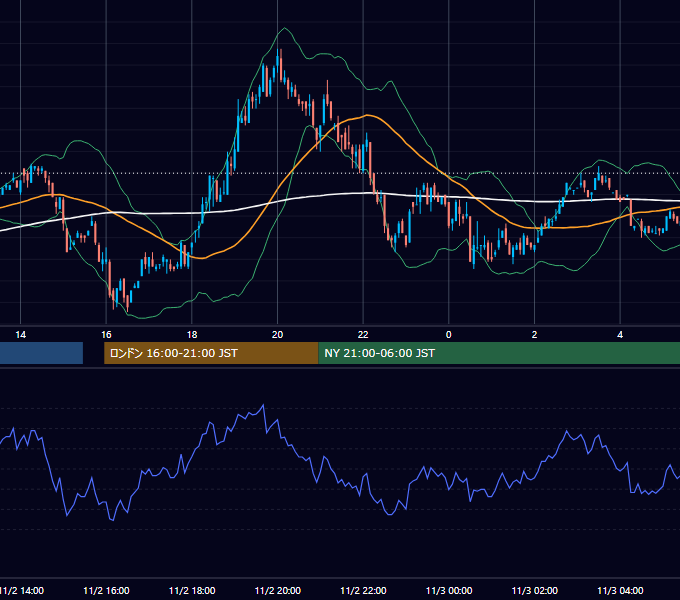Click the hour label 14 on chart axis
The width and height of the screenshot is (680, 600).
tap(20, 335)
